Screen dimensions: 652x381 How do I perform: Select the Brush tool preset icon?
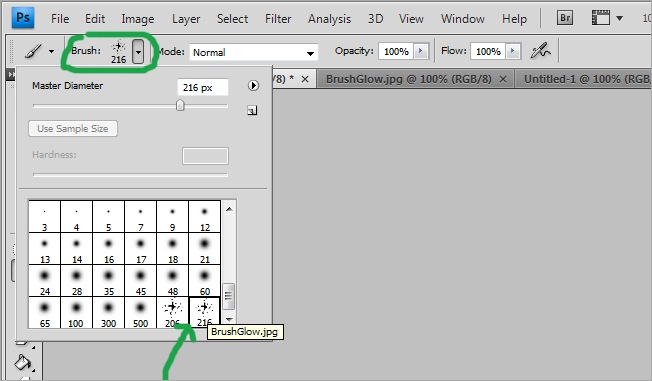pos(33,52)
